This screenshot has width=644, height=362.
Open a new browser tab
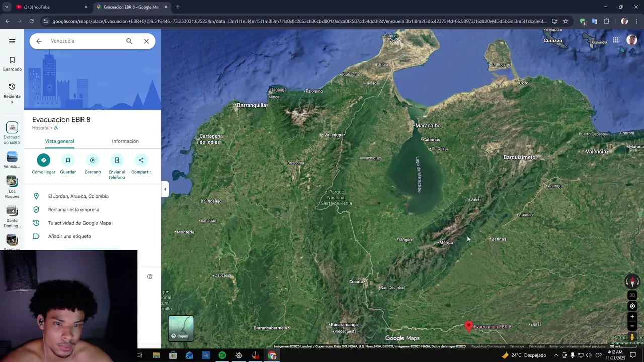[178, 7]
